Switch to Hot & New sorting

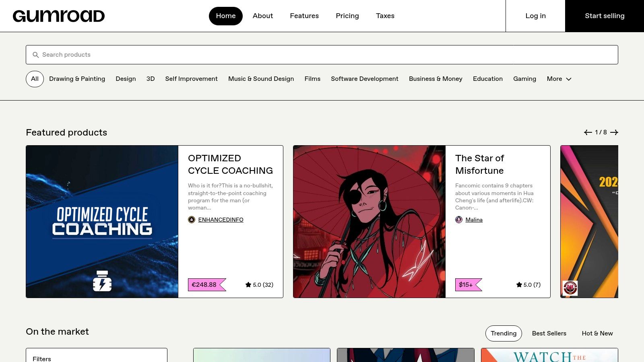point(597,333)
